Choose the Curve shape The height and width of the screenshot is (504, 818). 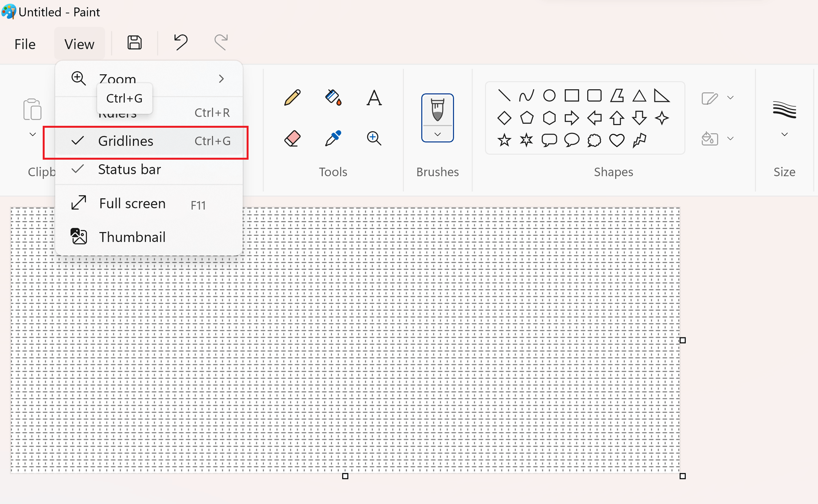pos(526,95)
